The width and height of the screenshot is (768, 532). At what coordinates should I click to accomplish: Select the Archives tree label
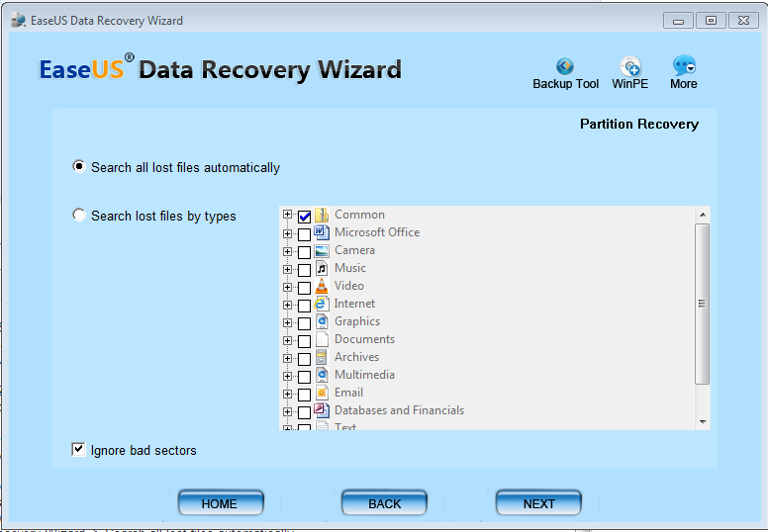[356, 357]
